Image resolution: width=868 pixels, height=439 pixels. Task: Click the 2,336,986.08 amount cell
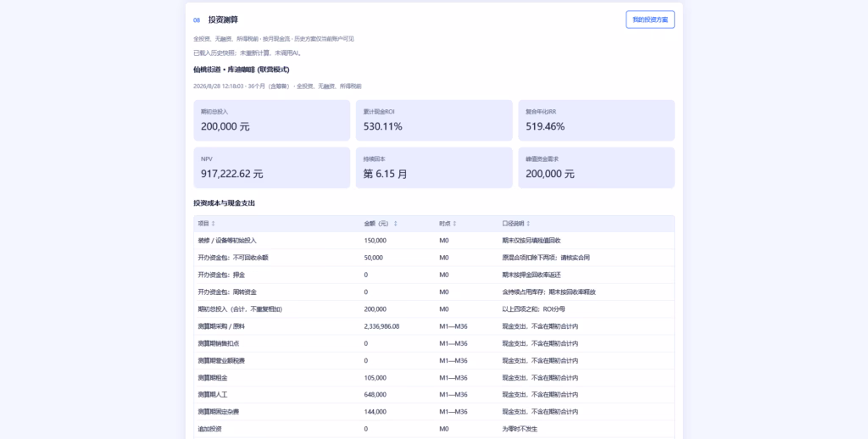[382, 326]
